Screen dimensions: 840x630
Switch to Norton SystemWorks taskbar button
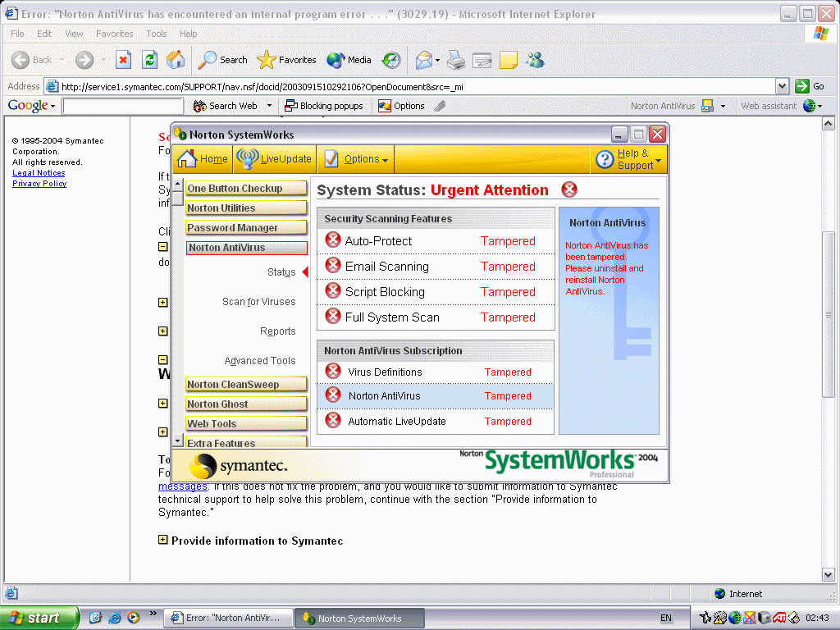click(x=359, y=619)
